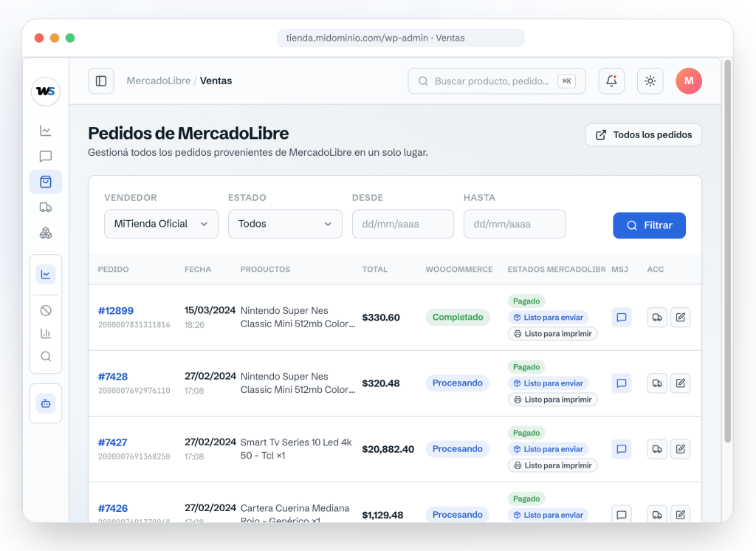Expand the Estado Todos dropdown
This screenshot has width=756, height=551.
285,224
